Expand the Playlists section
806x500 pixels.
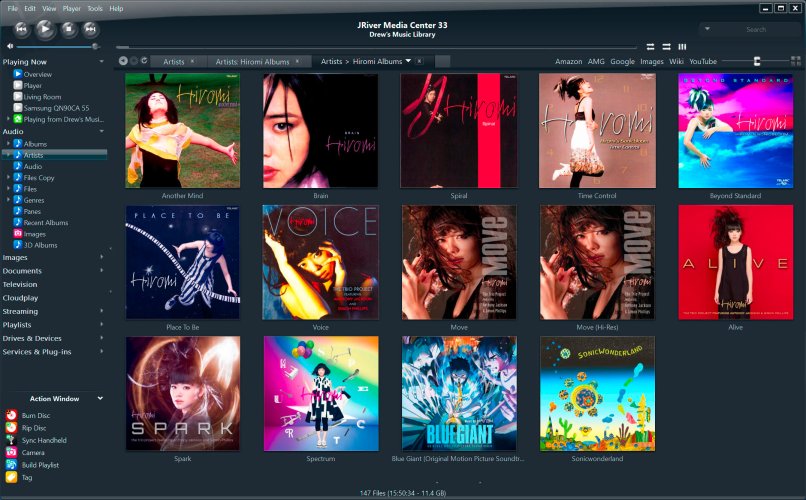pyautogui.click(x=101, y=324)
